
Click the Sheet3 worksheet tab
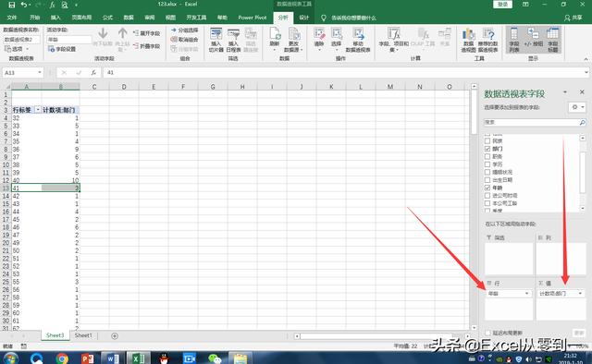pos(55,335)
